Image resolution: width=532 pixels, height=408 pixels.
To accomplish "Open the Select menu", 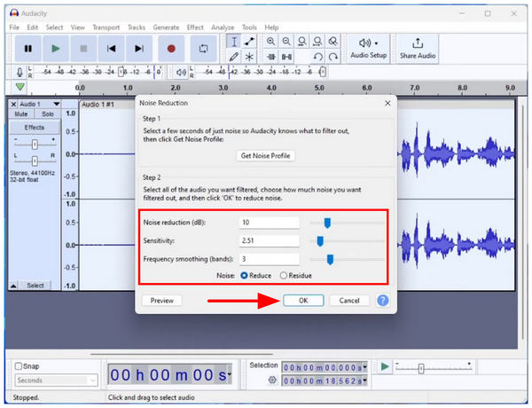I will tap(54, 27).
